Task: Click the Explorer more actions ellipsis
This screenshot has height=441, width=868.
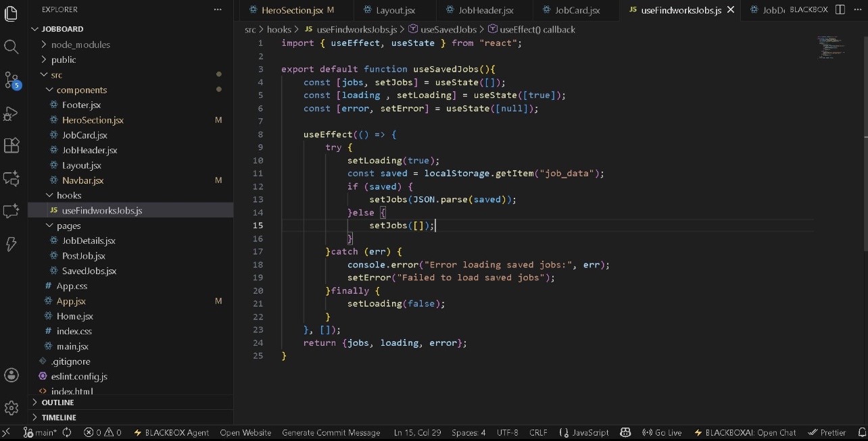Action: click(218, 9)
